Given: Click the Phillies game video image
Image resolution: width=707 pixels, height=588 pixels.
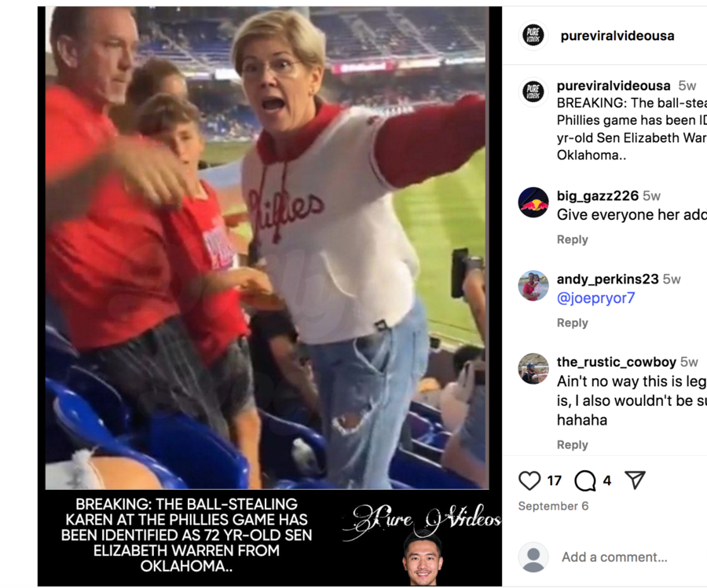Looking at the screenshot, I should point(267,248).
